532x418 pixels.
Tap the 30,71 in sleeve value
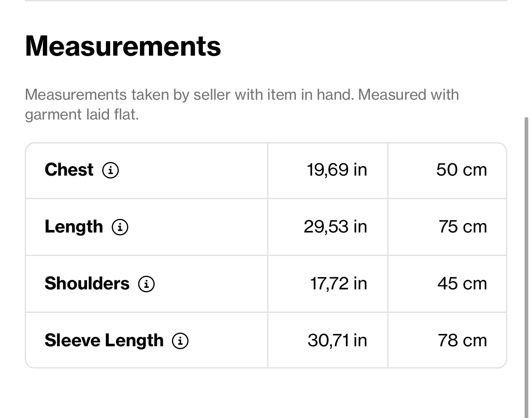point(337,341)
